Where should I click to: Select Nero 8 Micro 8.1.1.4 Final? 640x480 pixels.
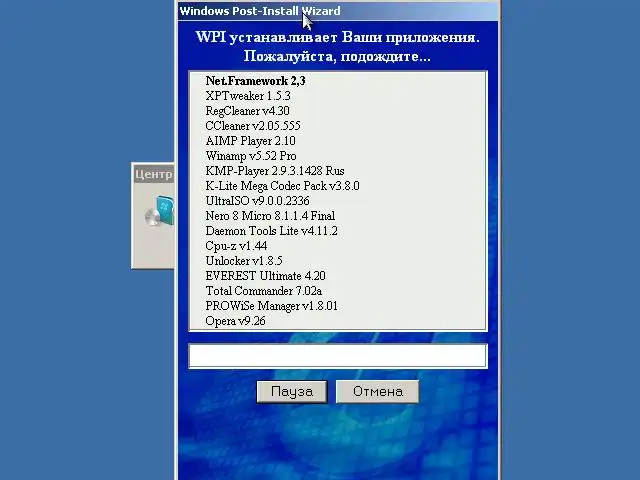tap(270, 216)
